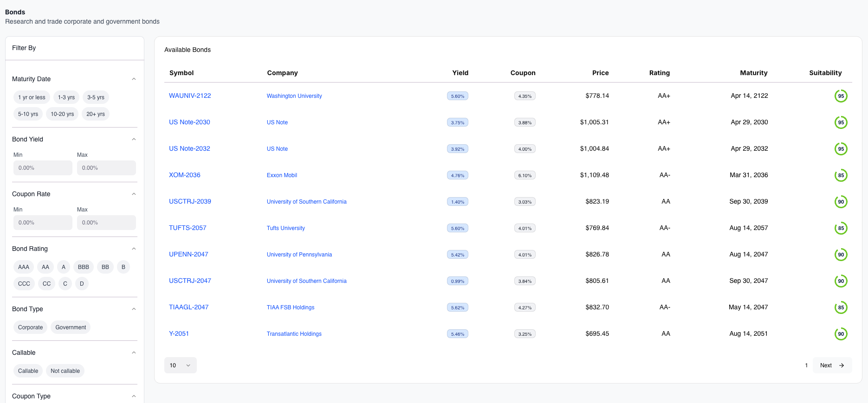Toggle the Not callable filter chip

coord(65,371)
